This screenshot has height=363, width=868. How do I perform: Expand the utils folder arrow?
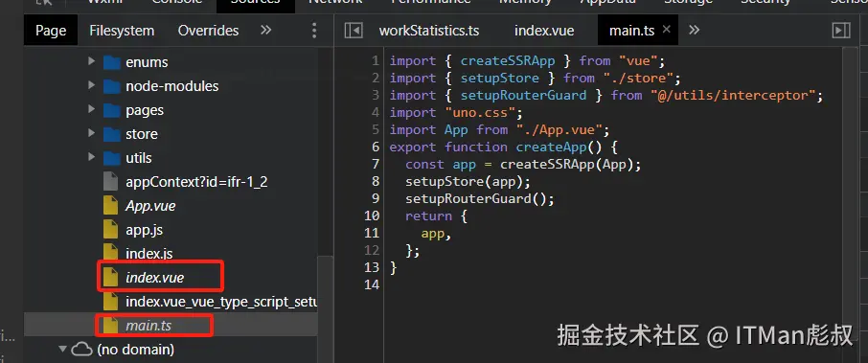(x=91, y=157)
